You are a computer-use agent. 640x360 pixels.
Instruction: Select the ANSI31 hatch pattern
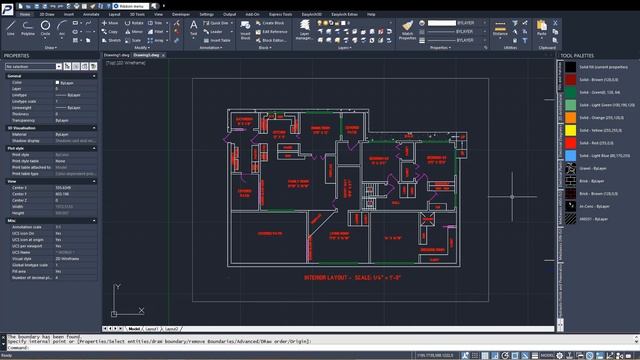point(571,219)
